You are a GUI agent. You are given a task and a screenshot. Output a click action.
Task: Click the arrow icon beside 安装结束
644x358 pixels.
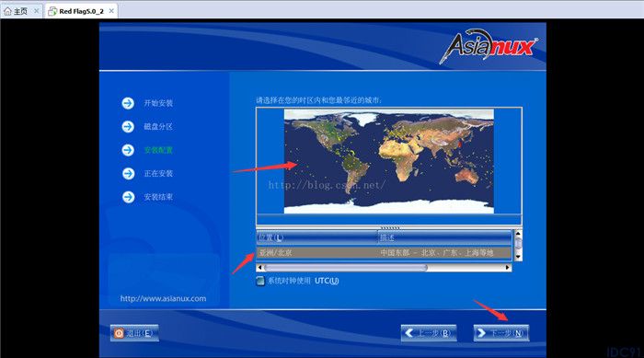click(x=128, y=197)
